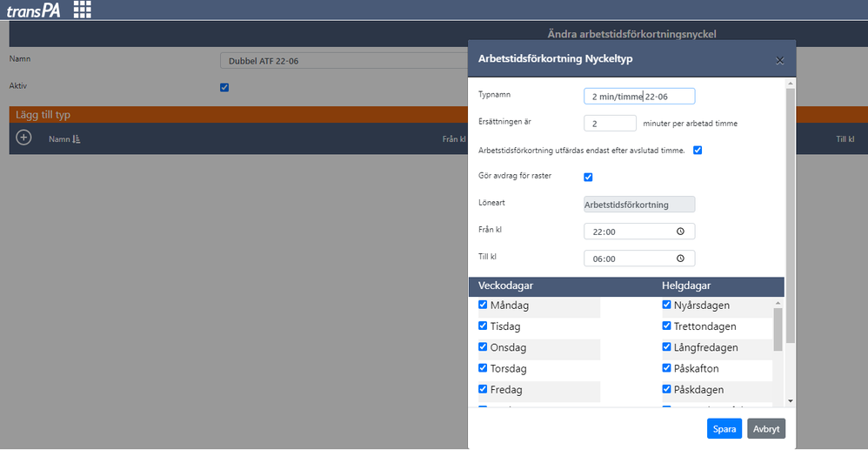The width and height of the screenshot is (868, 450).
Task: Toggle checkbox for avslutad timme rule
Action: point(698,151)
